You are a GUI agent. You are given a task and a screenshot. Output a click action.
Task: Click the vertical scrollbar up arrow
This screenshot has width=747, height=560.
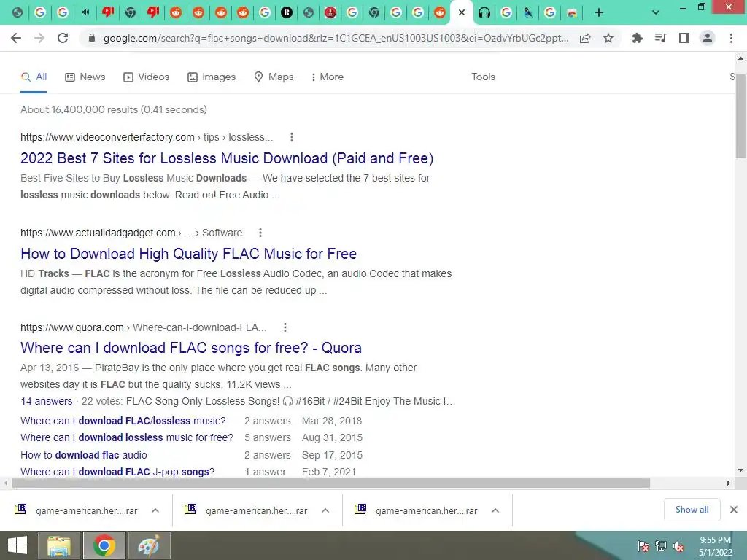(741, 58)
